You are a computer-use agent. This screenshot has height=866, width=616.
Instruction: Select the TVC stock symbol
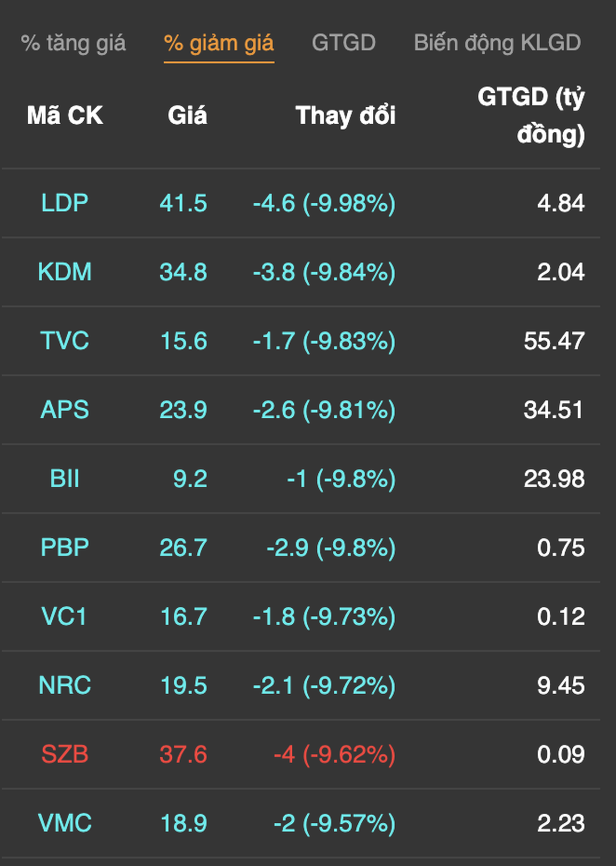tap(65, 341)
